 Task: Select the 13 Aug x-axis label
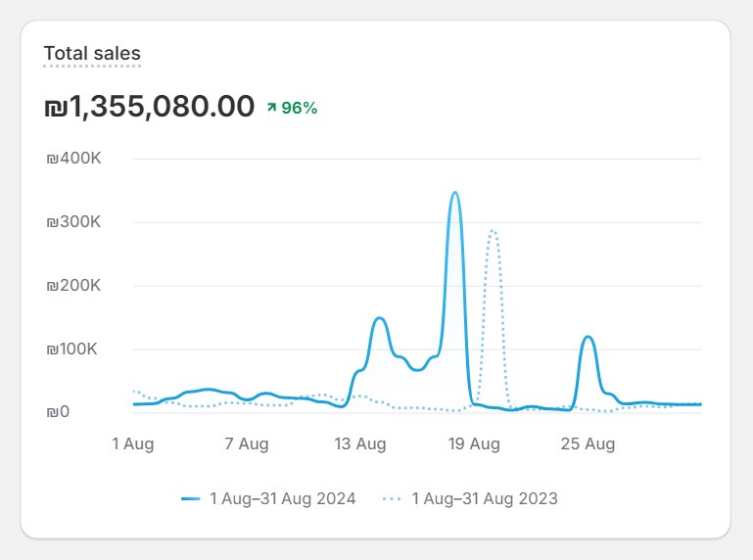[359, 443]
